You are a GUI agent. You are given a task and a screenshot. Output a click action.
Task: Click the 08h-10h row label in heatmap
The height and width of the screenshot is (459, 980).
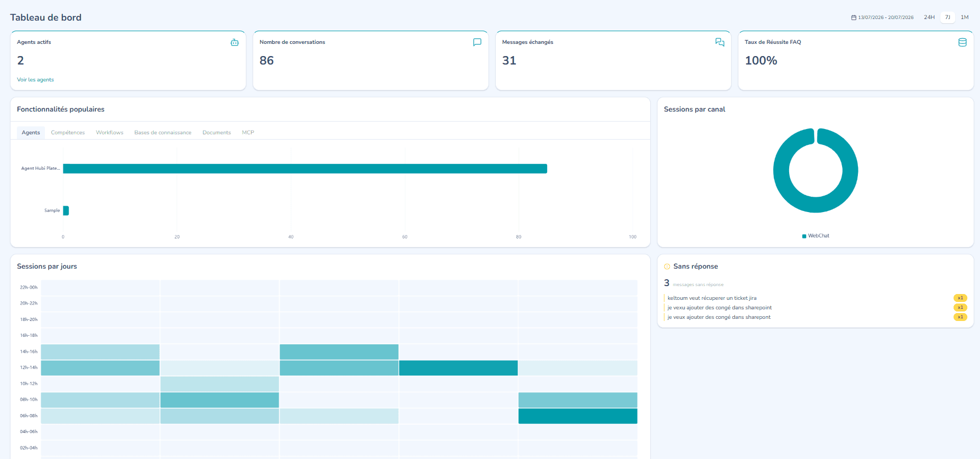tap(29, 400)
